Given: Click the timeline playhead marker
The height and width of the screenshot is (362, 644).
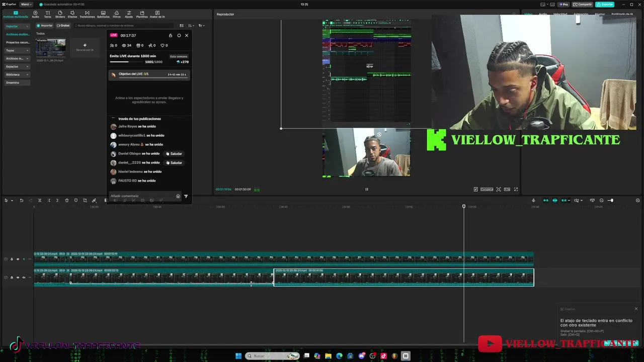Looking at the screenshot, I should 464,206.
